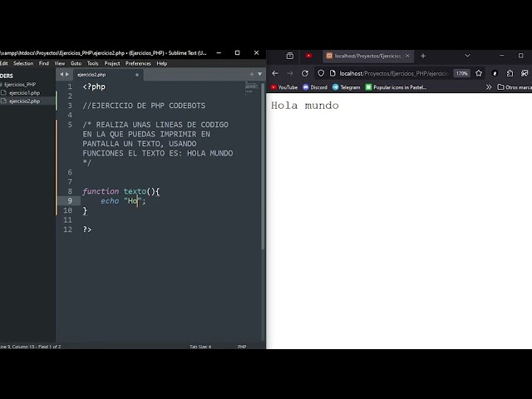Screen dimensions: 532x399
Task: Click the dark round extension icon
Action: [495, 73]
